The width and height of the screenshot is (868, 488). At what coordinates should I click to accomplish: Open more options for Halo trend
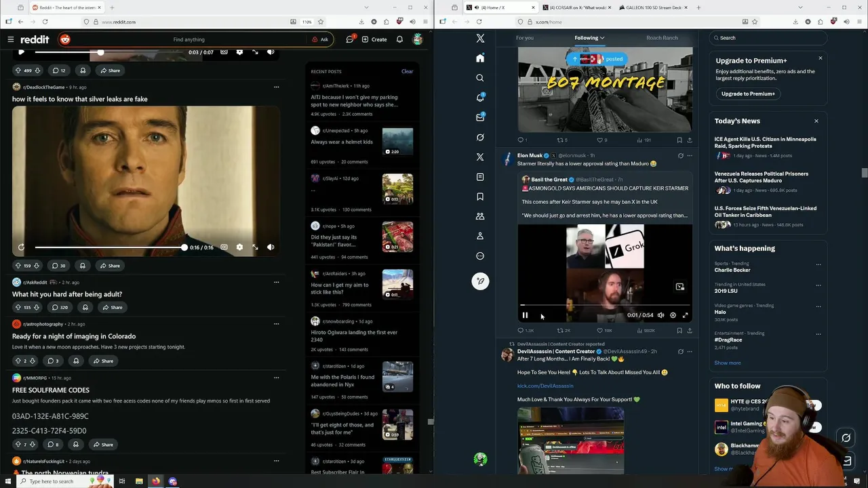coord(818,306)
